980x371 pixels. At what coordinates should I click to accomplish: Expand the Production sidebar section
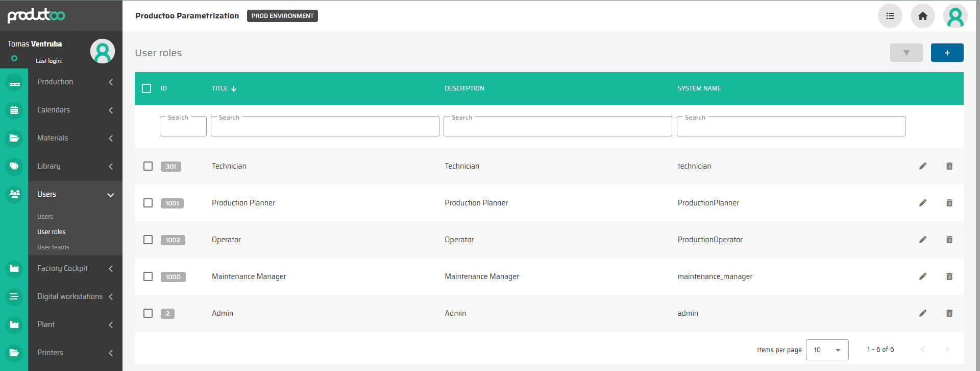[x=74, y=82]
